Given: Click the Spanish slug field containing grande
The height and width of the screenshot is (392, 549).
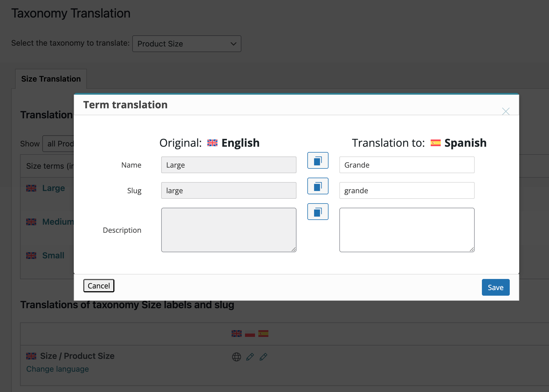Looking at the screenshot, I should click(x=406, y=190).
